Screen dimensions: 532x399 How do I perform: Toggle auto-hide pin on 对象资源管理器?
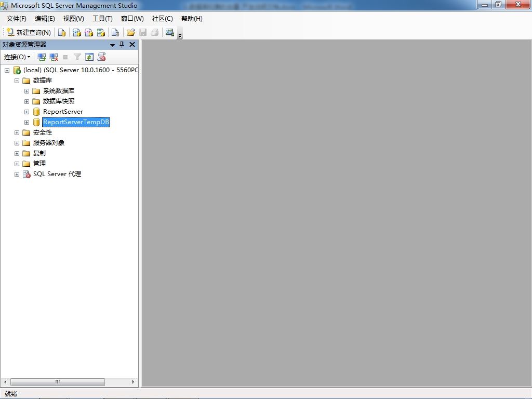[x=122, y=45]
